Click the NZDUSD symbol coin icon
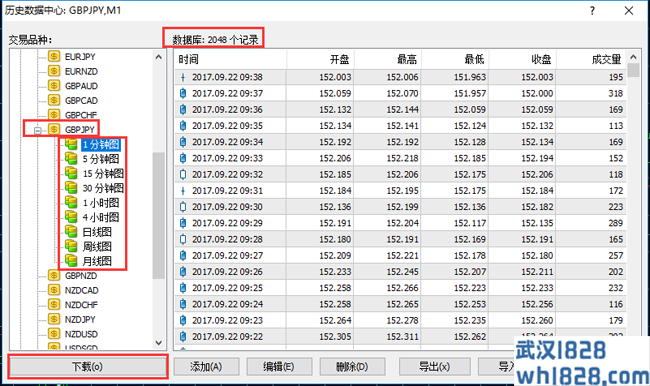Viewport: 650px width, 386px height. pos(54,333)
